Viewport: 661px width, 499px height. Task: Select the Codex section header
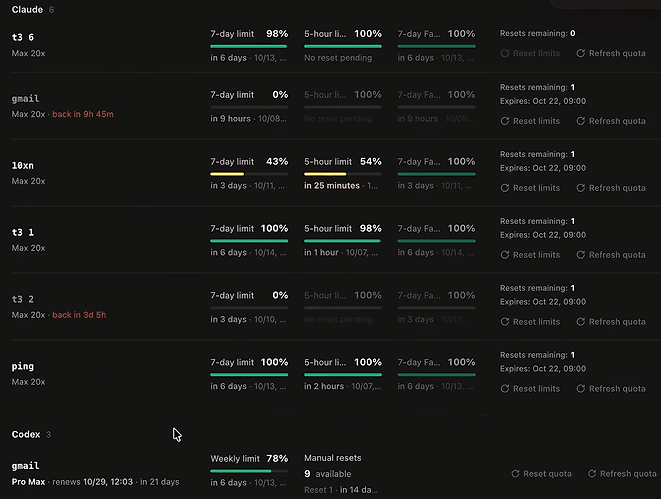pyautogui.click(x=26, y=434)
